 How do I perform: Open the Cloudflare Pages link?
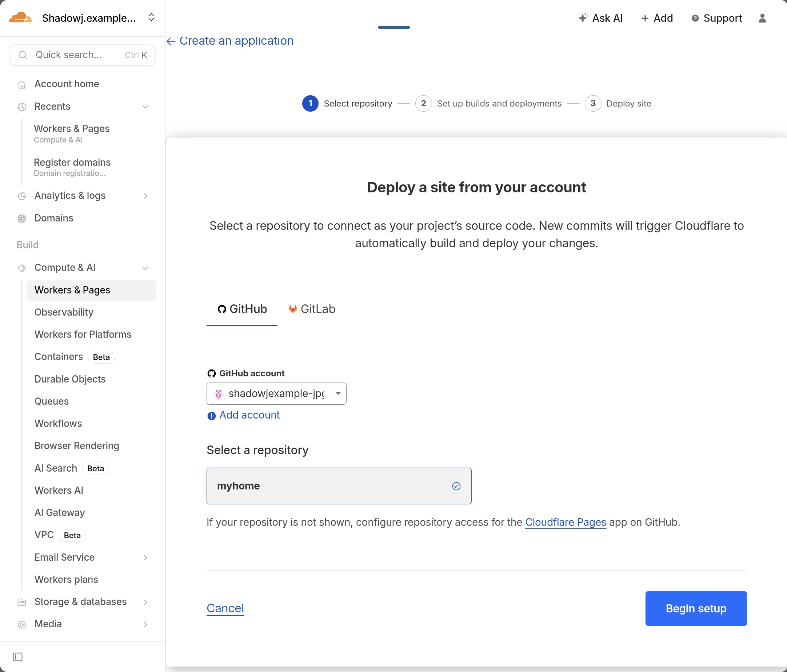565,522
